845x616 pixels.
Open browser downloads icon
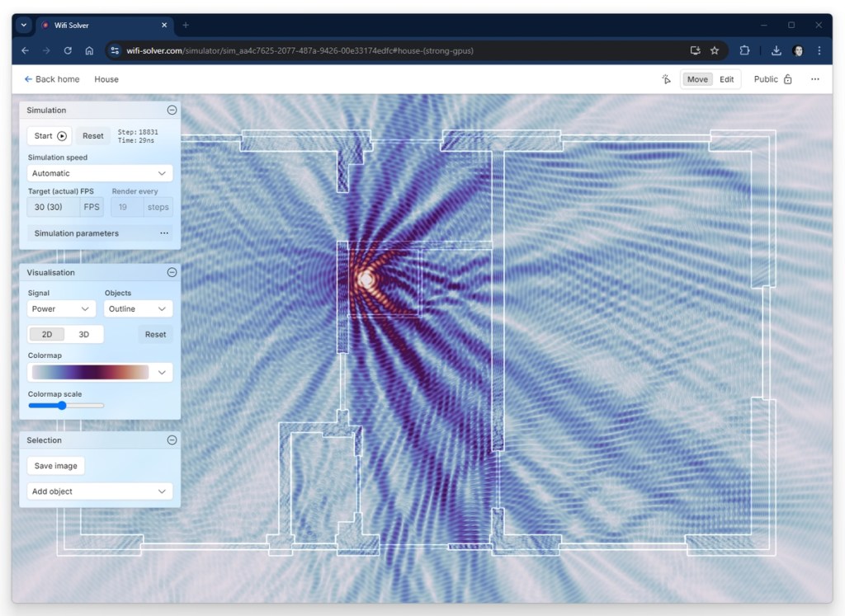click(x=776, y=50)
